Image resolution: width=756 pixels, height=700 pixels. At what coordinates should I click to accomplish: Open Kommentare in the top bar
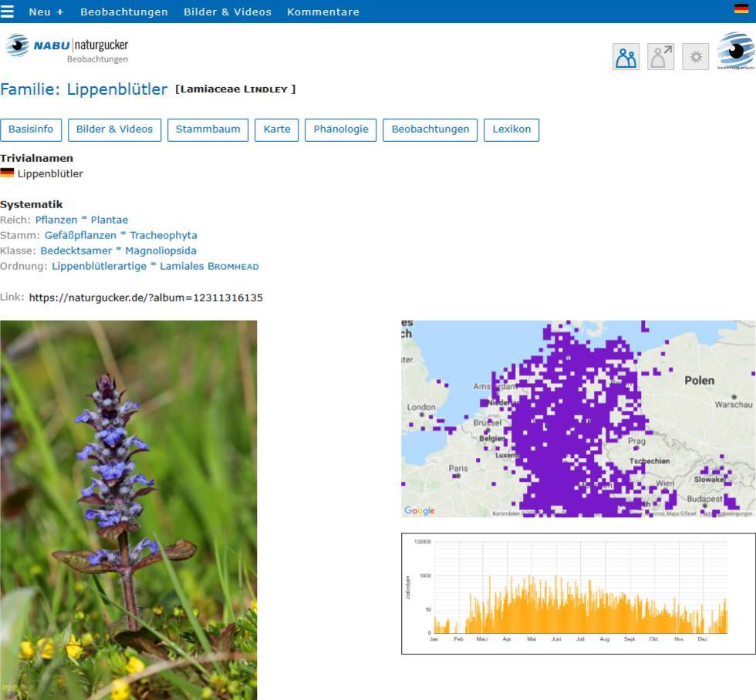(x=323, y=12)
